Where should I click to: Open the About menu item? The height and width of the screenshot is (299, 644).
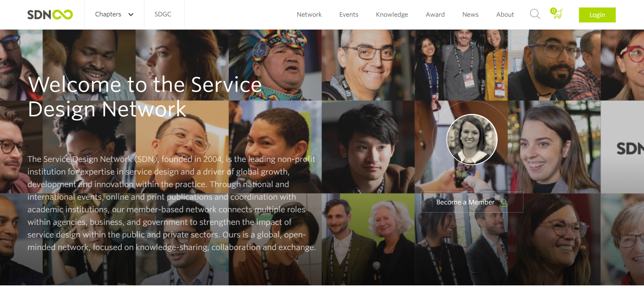pos(505,15)
